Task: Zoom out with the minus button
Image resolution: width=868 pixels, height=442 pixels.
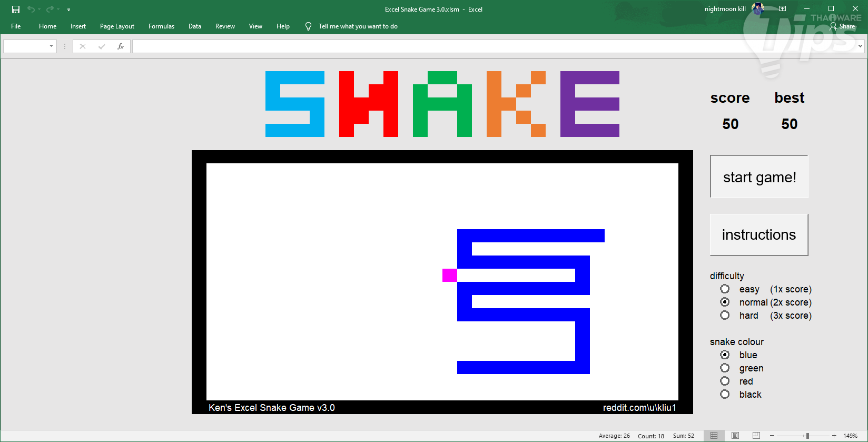Action: click(x=772, y=436)
